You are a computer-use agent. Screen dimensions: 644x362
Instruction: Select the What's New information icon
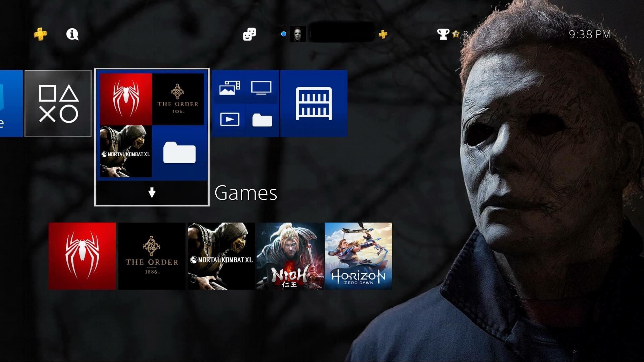(x=72, y=34)
